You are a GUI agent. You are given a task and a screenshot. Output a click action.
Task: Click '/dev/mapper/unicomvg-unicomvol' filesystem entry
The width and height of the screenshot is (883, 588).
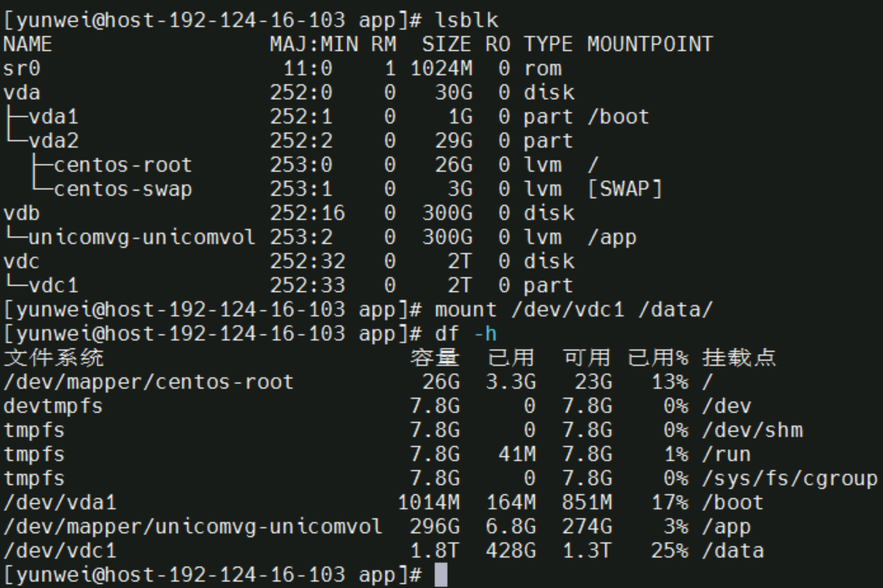tap(192, 527)
